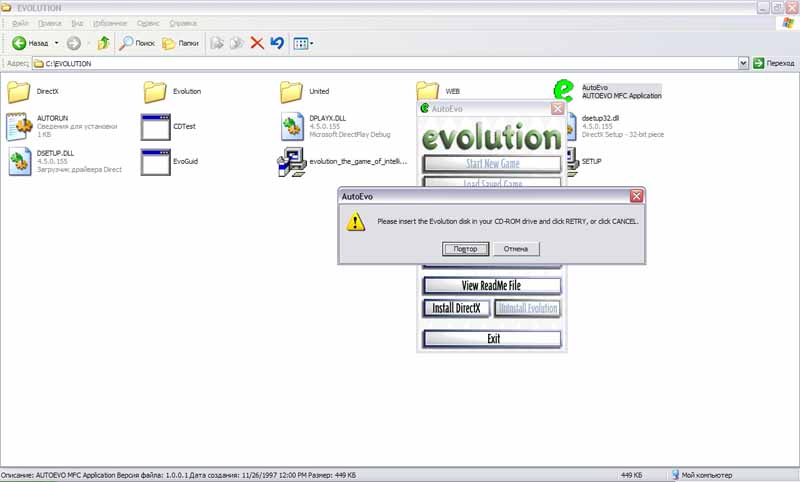Click View ReadMe File button
This screenshot has width=800, height=482.
[x=492, y=286]
